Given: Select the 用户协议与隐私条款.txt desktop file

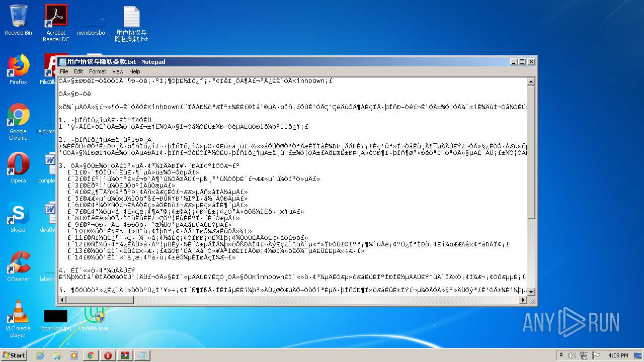Looking at the screenshot, I should pos(131,24).
